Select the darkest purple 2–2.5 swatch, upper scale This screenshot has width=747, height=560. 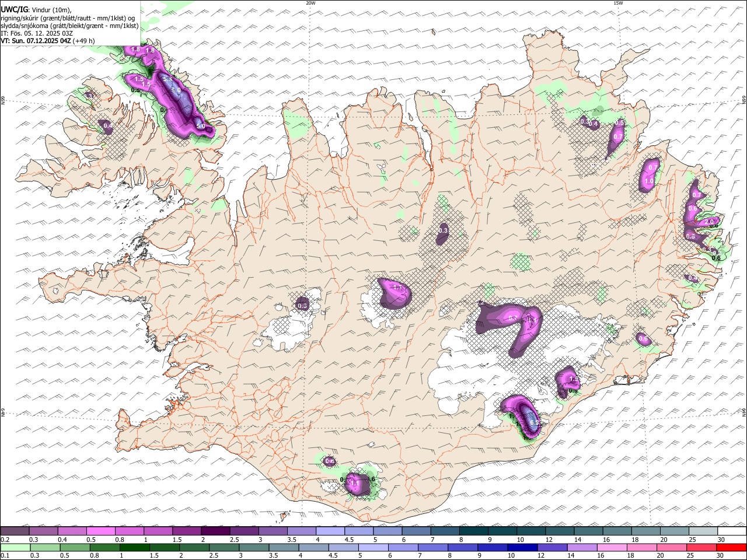pos(215,531)
